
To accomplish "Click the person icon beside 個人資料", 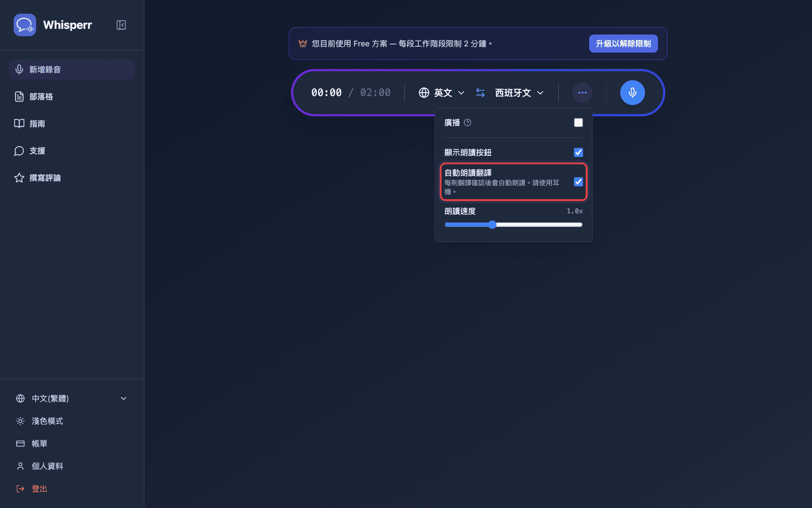I will point(20,466).
